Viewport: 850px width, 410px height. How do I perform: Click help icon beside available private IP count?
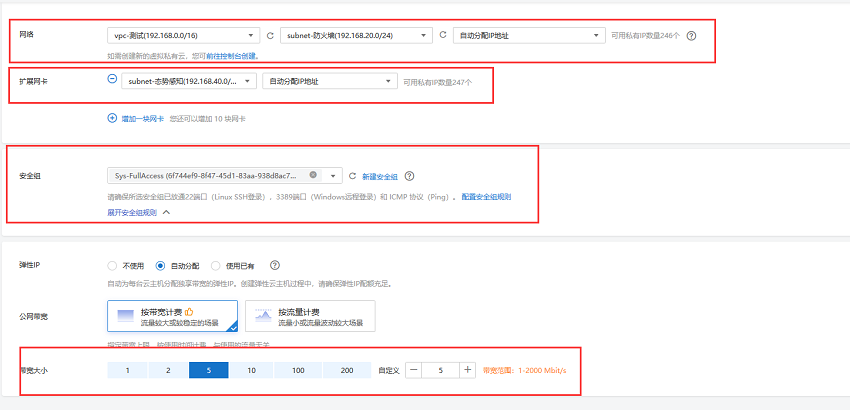click(692, 35)
